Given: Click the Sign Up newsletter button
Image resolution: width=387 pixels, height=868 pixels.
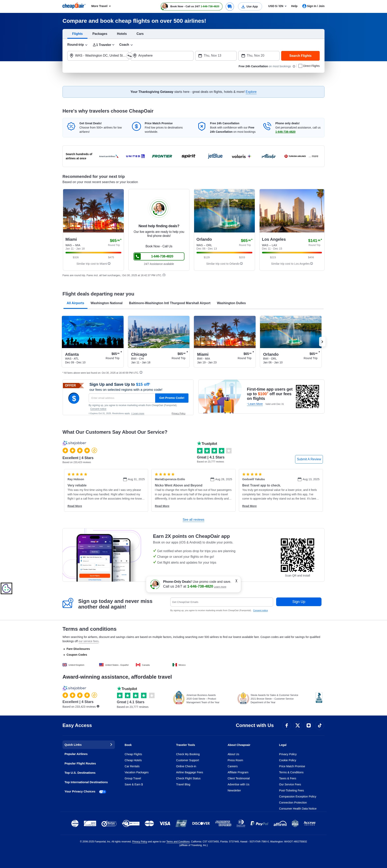Looking at the screenshot, I should pos(299,602).
